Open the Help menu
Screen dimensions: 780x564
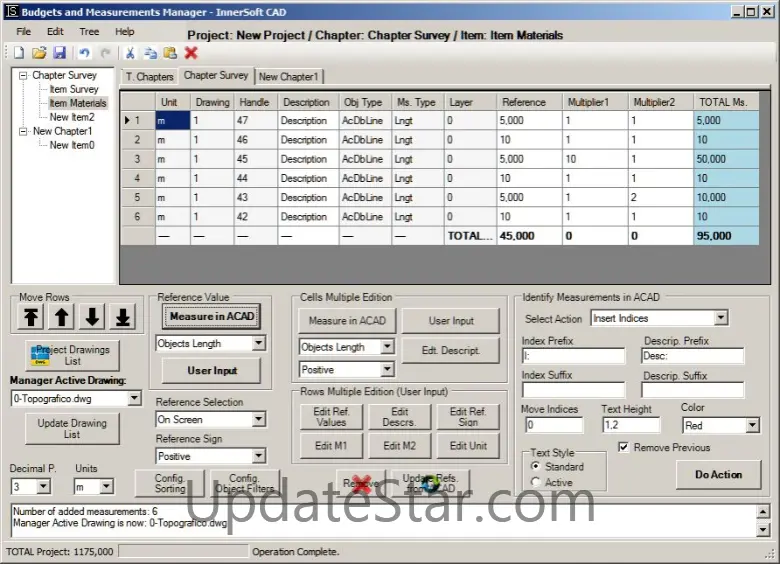pyautogui.click(x=125, y=32)
